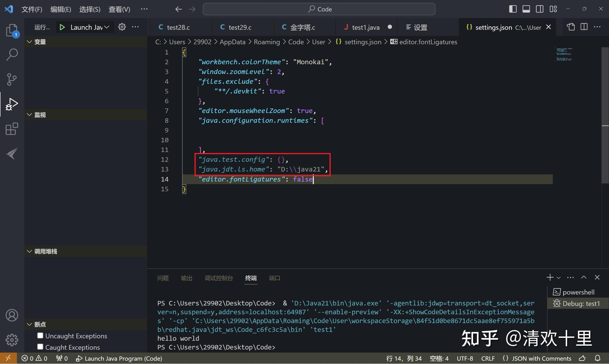
Task: Select the Source Control icon
Action: [x=11, y=79]
